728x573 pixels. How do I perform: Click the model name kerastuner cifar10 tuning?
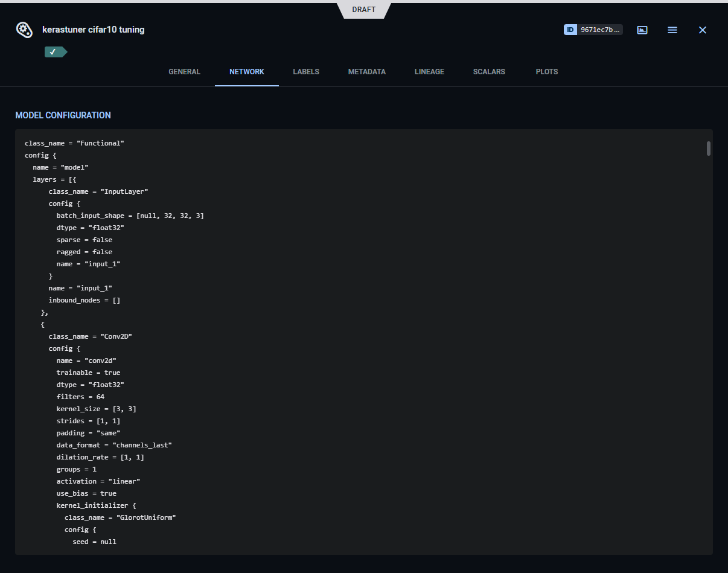[93, 30]
